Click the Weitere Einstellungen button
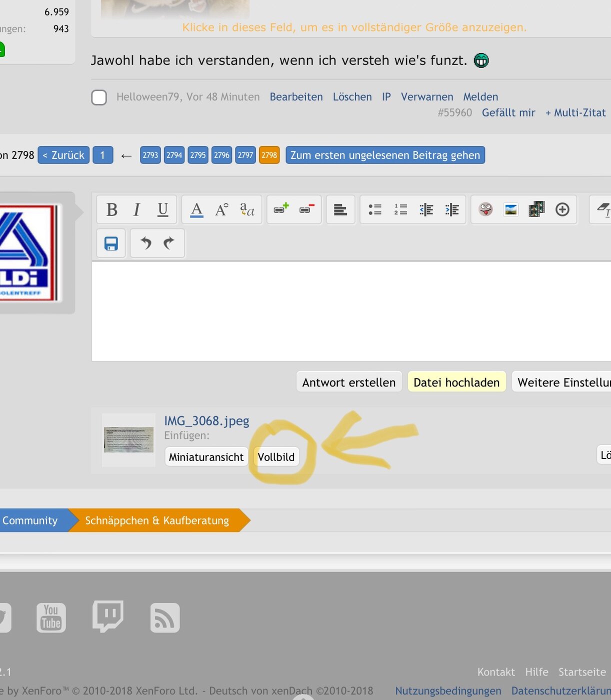Screen dimensions: 611x700 tap(561, 382)
